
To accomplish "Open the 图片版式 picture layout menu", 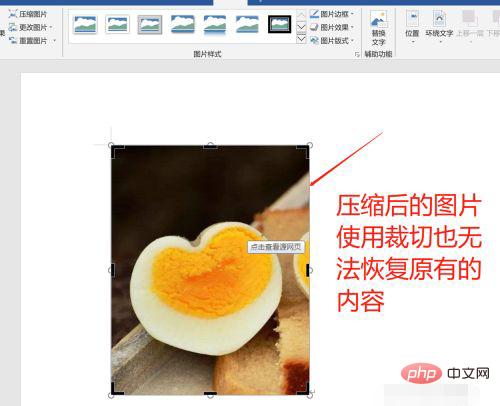I will pyautogui.click(x=332, y=41).
